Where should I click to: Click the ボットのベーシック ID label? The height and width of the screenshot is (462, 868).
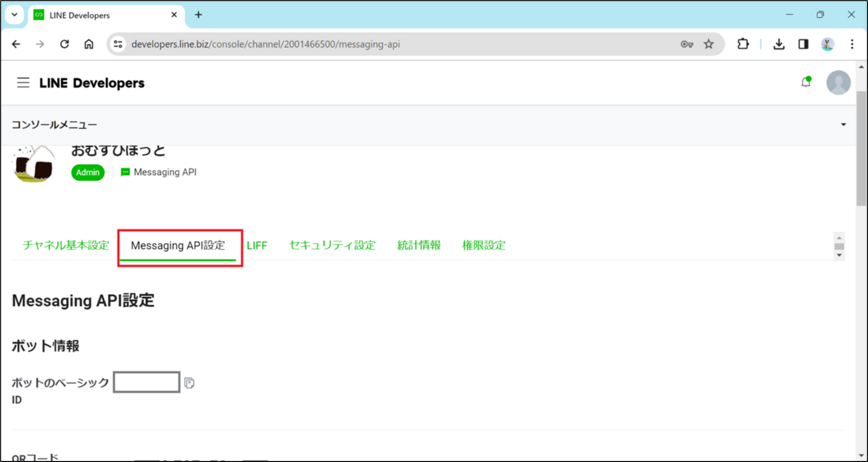coord(61,390)
